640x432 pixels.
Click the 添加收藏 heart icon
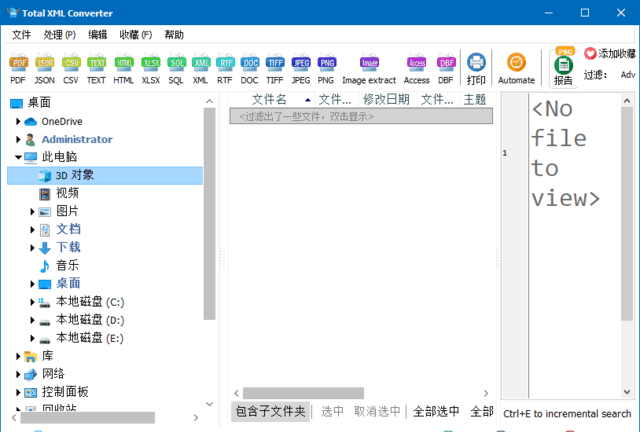pos(590,53)
